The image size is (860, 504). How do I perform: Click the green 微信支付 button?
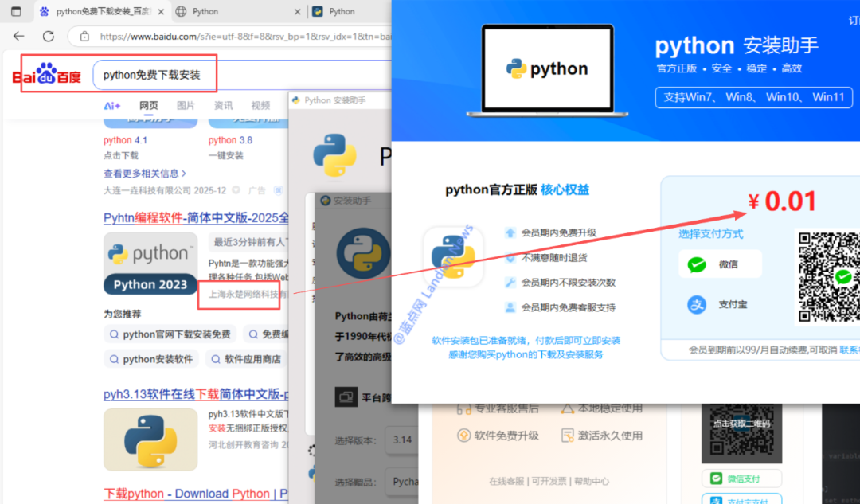741,479
